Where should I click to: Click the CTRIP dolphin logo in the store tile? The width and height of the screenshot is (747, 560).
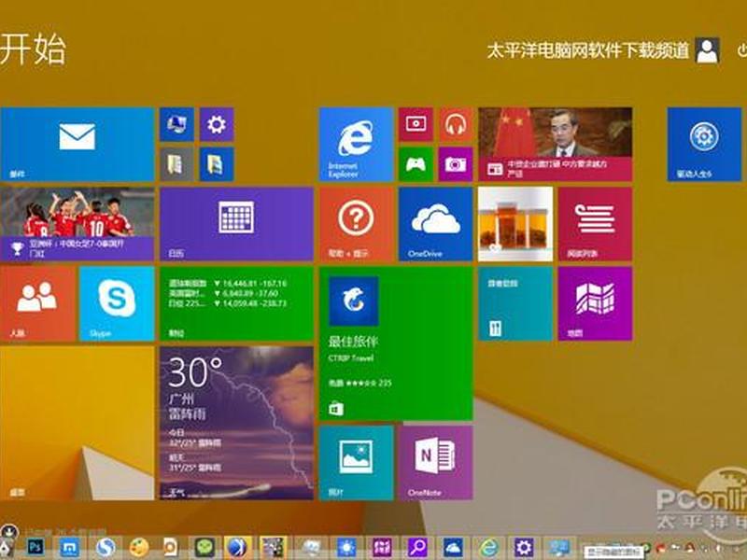pyautogui.click(x=354, y=301)
